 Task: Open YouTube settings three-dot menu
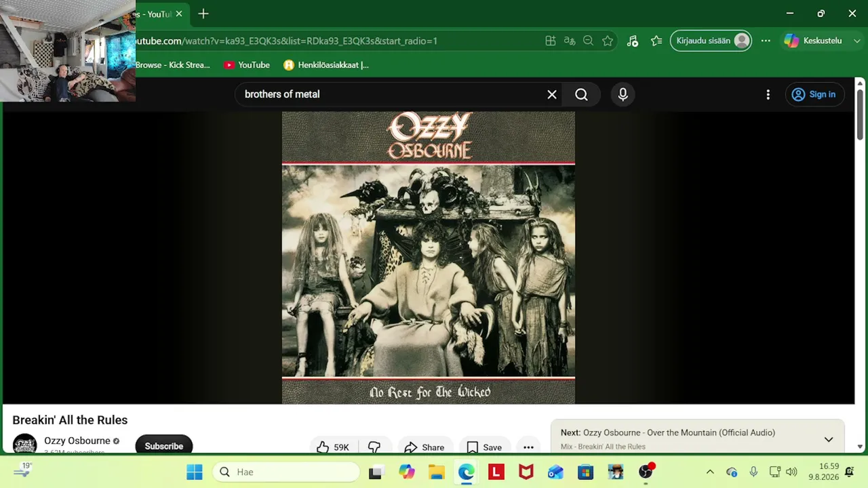[768, 94]
